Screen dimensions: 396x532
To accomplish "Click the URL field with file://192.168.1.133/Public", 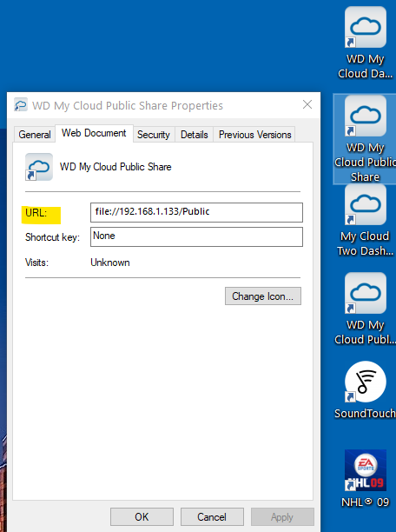I will click(196, 212).
